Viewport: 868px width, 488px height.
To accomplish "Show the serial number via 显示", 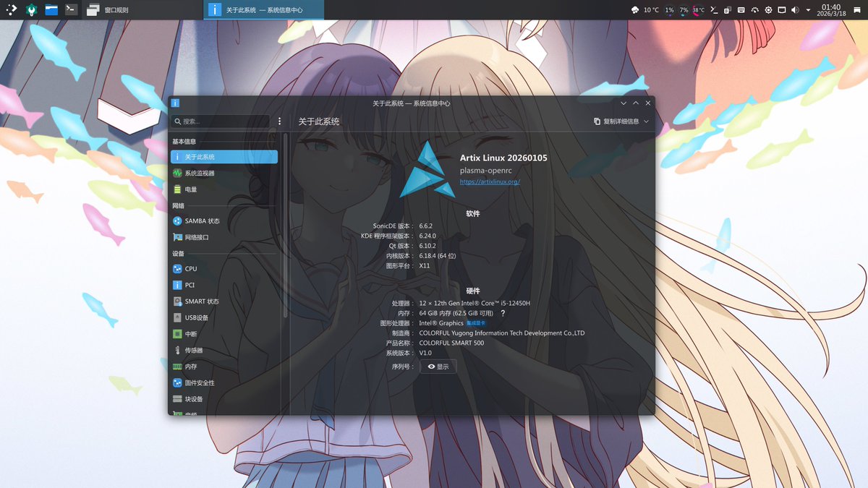I will [438, 367].
